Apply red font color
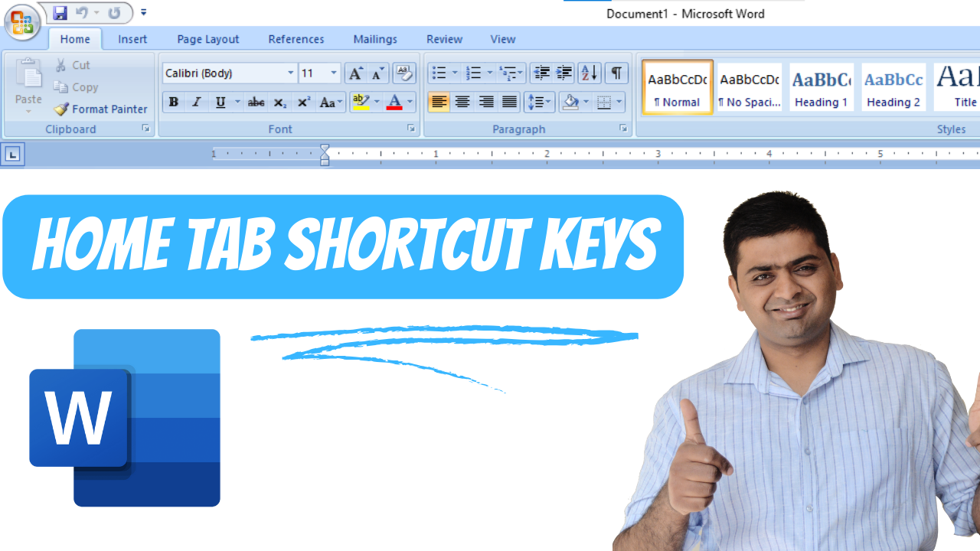Screen dimensions: 980x551 [394, 103]
